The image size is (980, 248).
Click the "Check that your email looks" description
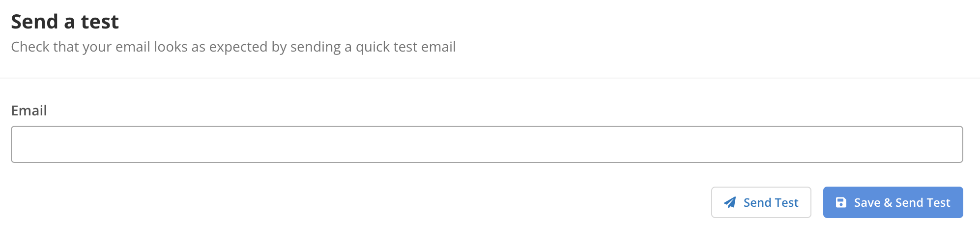pos(233,47)
